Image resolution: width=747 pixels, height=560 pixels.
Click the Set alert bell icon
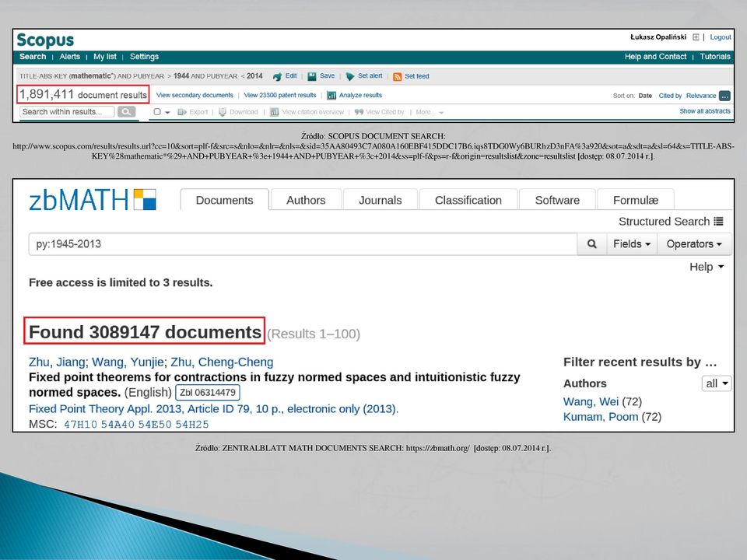coord(349,76)
